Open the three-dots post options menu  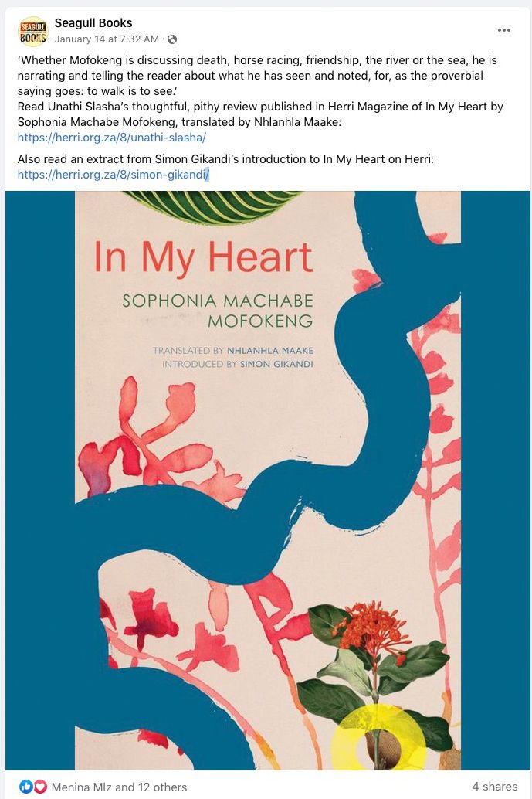pyautogui.click(x=503, y=30)
